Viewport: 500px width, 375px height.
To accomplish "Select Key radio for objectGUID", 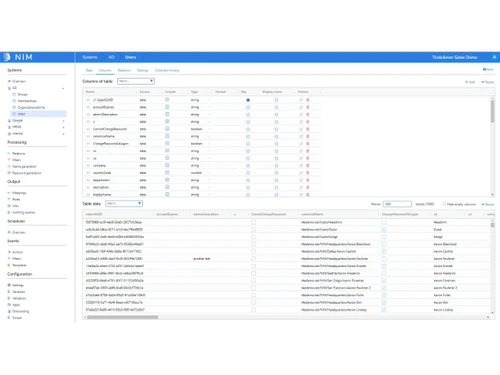I will [x=248, y=100].
